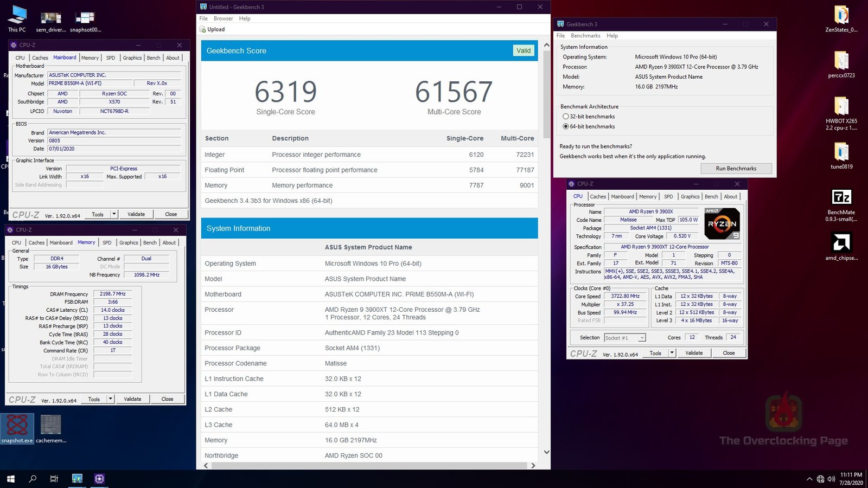Select 64-bit benchmarks radio button
Image resolution: width=868 pixels, height=488 pixels.
pyautogui.click(x=566, y=126)
